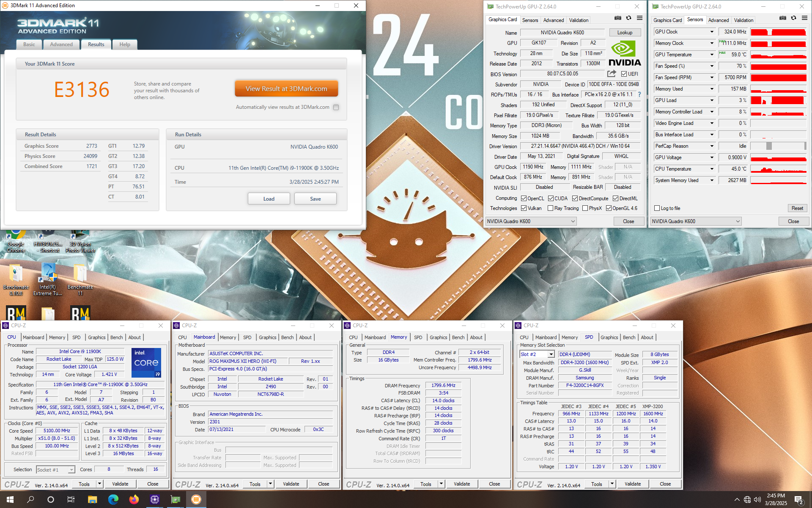Click the refresh icon in the GPU-Z Graphics Card window
Image resolution: width=812 pixels, height=508 pixels.
click(x=628, y=18)
